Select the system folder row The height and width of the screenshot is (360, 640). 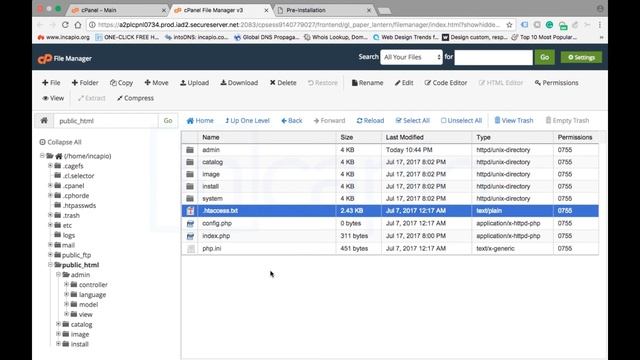pyautogui.click(x=390, y=199)
